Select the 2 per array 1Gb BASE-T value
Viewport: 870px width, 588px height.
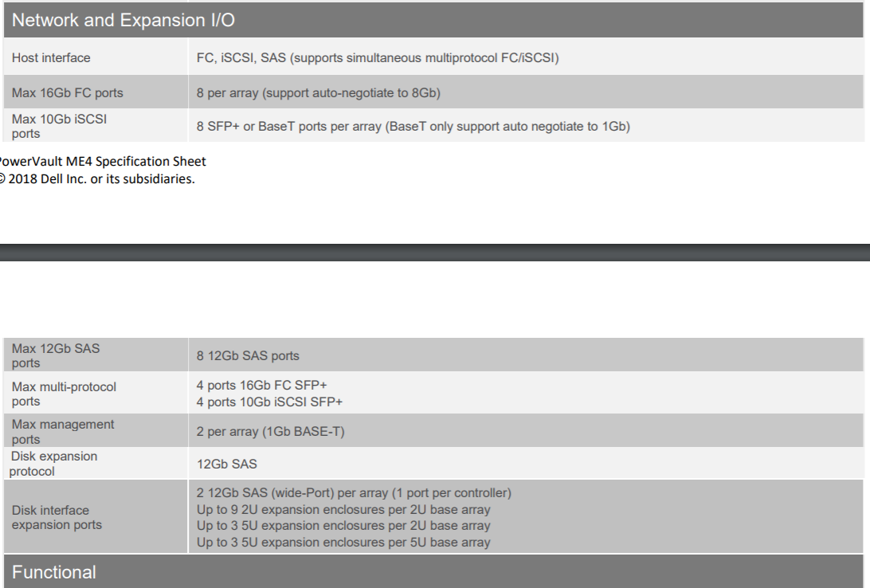270,433
